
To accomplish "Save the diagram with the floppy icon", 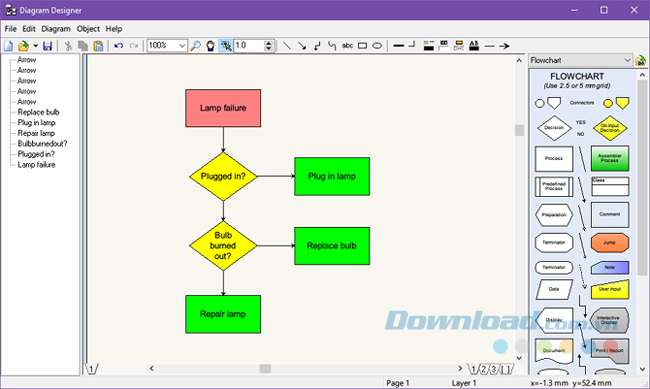I will click(48, 46).
